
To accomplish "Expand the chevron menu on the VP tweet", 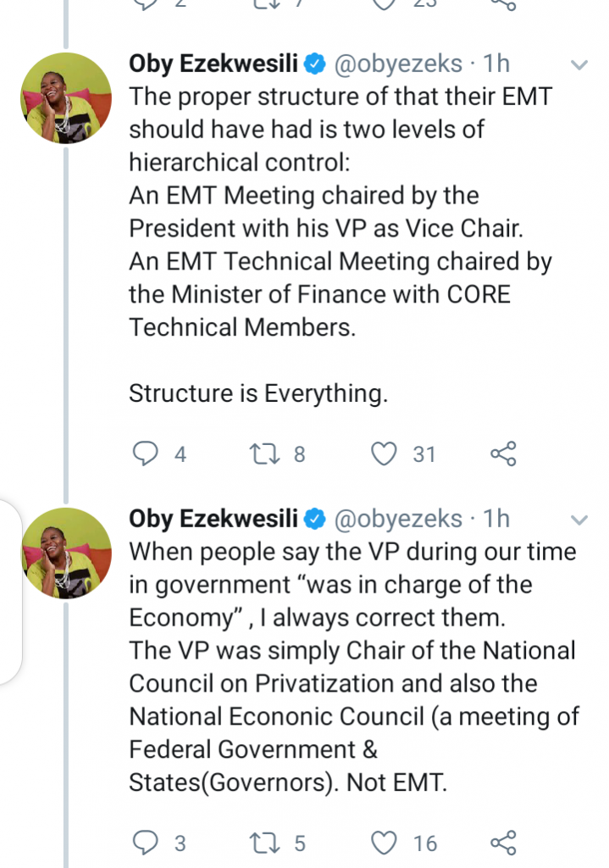I will coord(579,519).
